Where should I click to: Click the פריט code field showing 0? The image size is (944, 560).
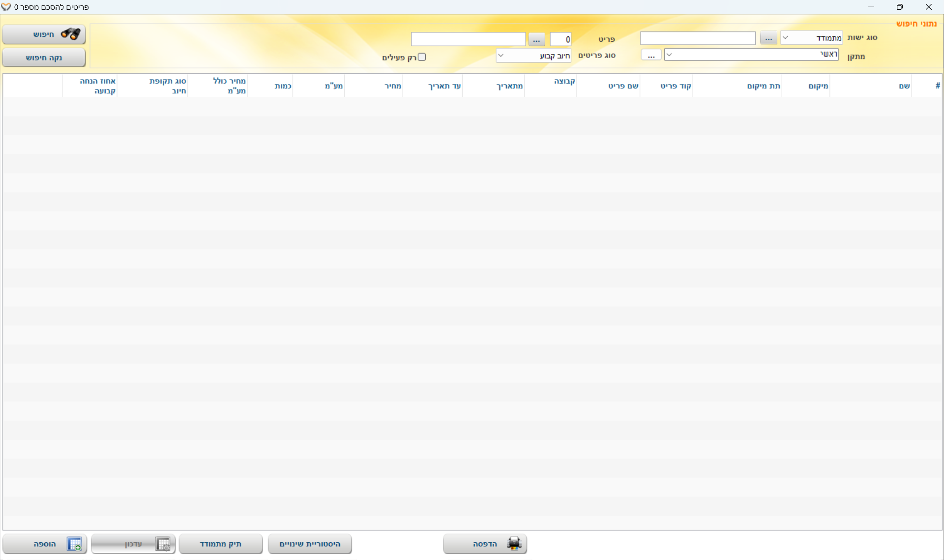pos(560,39)
